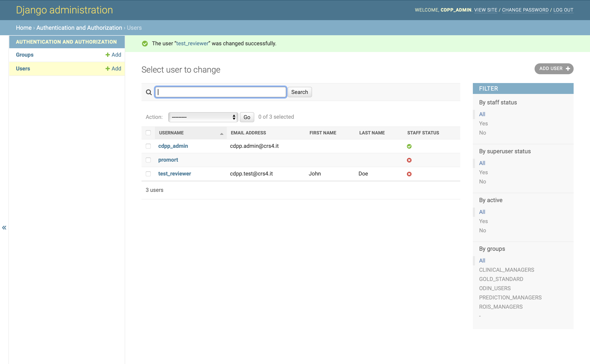Add a new group from sidebar
This screenshot has height=364, width=590.
coord(113,55)
